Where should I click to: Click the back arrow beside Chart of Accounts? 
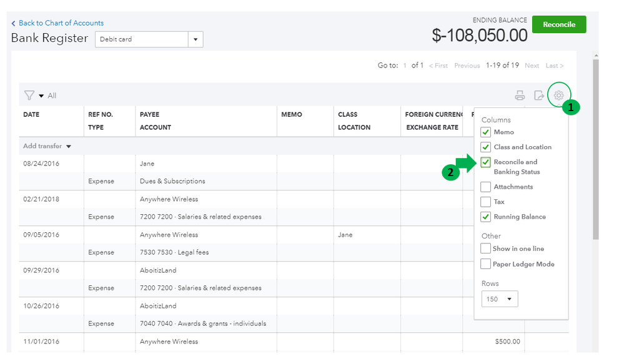14,23
